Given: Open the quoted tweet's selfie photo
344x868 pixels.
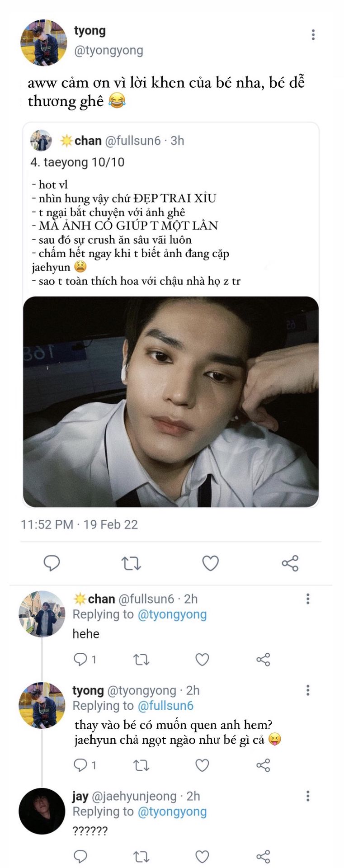Looking at the screenshot, I should [x=171, y=401].
